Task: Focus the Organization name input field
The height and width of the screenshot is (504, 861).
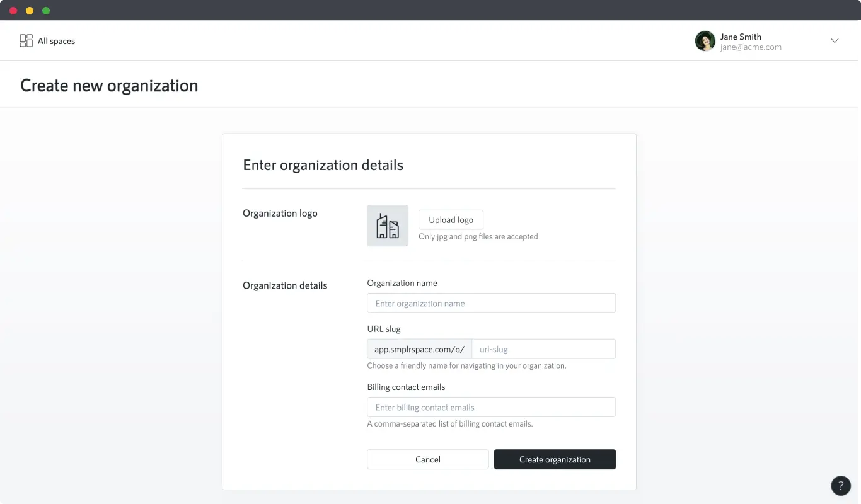Action: [491, 303]
